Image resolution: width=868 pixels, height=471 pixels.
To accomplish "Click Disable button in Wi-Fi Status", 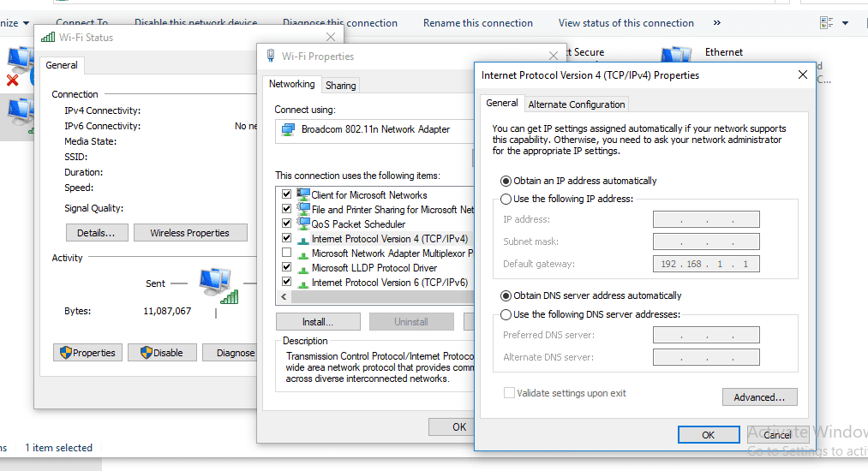I will (162, 353).
